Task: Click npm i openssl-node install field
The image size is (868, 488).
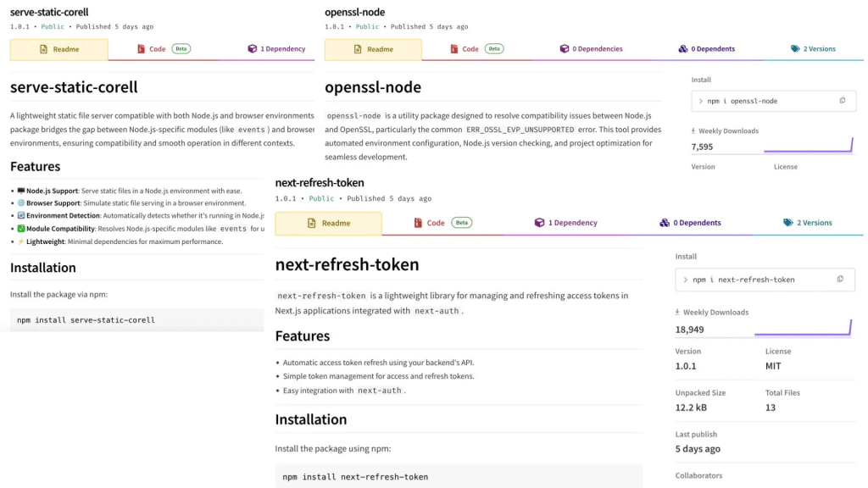Action: pos(773,101)
